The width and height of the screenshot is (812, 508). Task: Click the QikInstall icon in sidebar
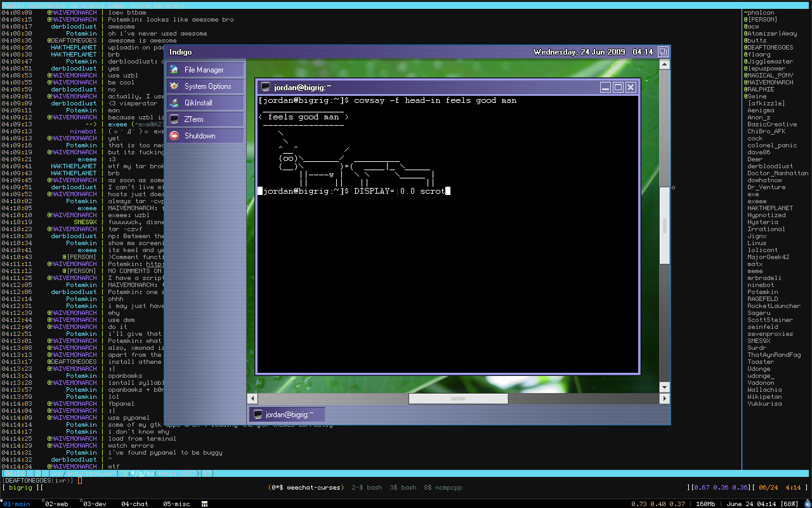(174, 103)
